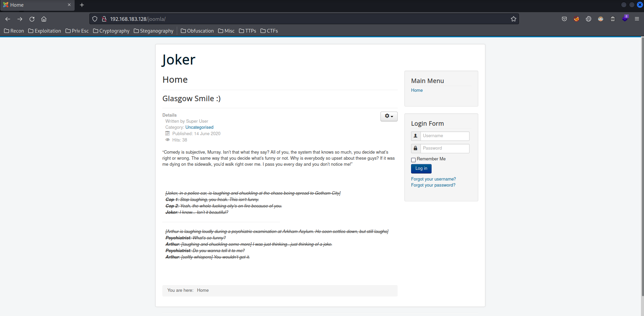Image resolution: width=644 pixels, height=316 pixels.
Task: Click the Joker site title
Action: (178, 60)
